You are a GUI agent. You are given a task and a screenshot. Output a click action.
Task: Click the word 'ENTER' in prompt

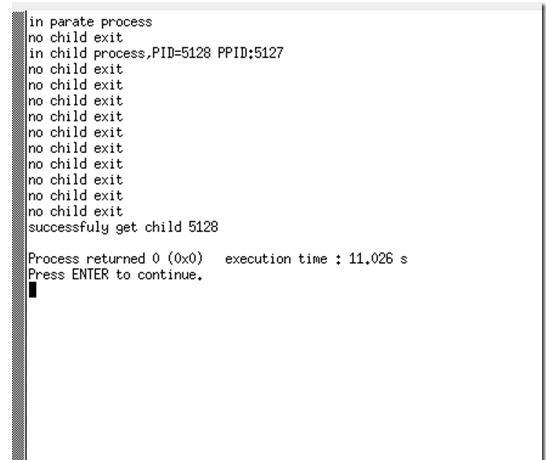point(90,275)
